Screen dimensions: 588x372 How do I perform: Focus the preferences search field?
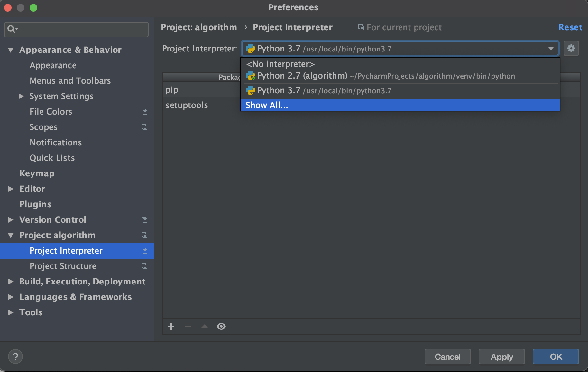point(76,29)
